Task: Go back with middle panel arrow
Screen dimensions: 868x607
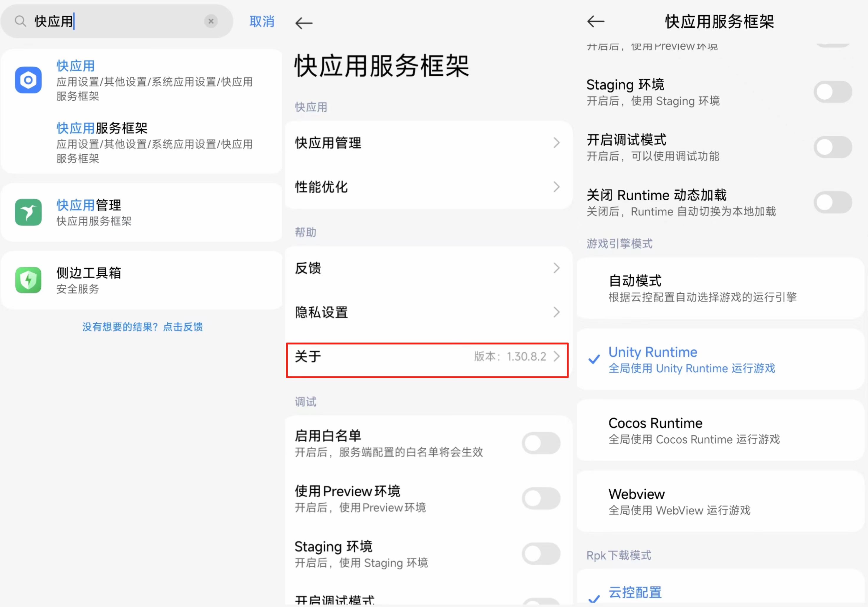Action: click(304, 23)
